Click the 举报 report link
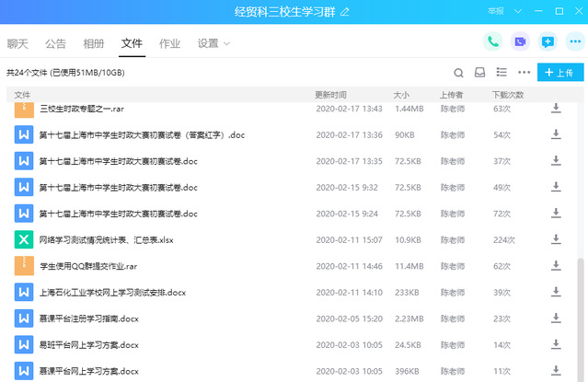This screenshot has height=382, width=588. click(x=495, y=11)
